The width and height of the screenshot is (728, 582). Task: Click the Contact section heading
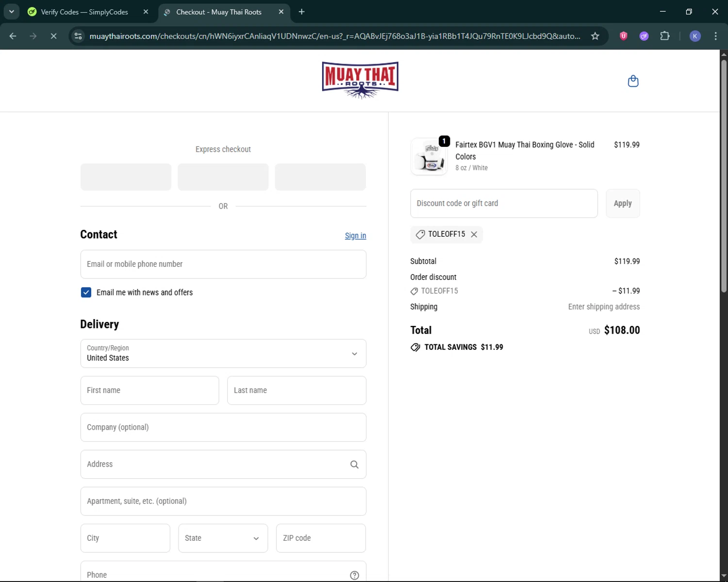coord(99,234)
